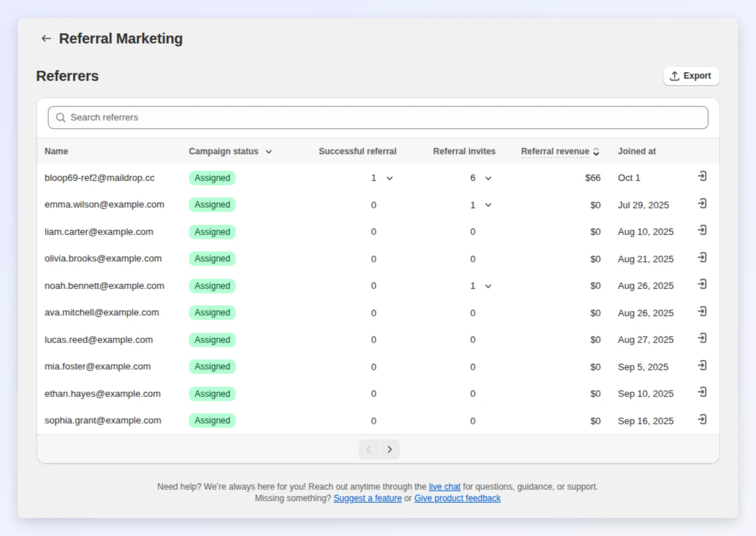This screenshot has width=756, height=536.
Task: Open the live chat link
Action: (x=444, y=486)
